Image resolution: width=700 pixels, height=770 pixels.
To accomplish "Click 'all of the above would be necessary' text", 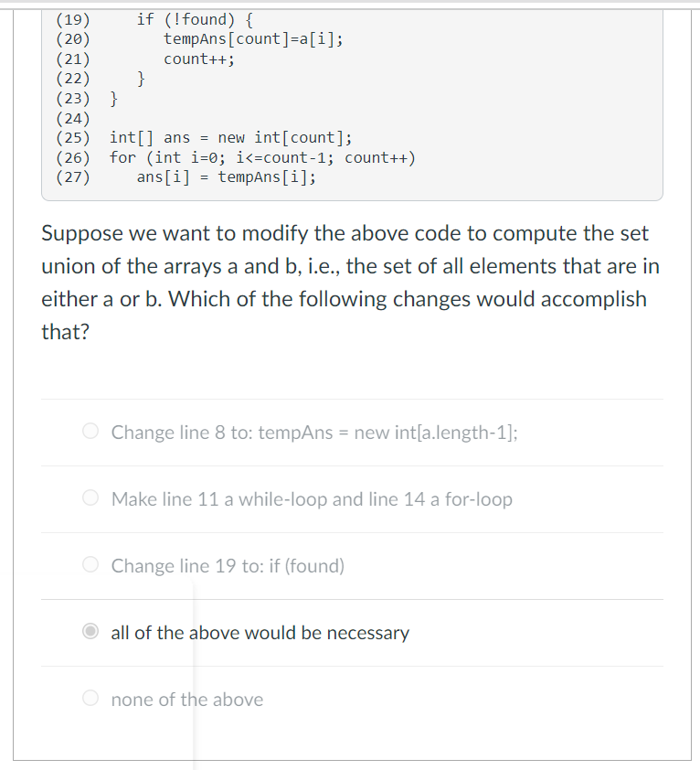I will point(260,633).
